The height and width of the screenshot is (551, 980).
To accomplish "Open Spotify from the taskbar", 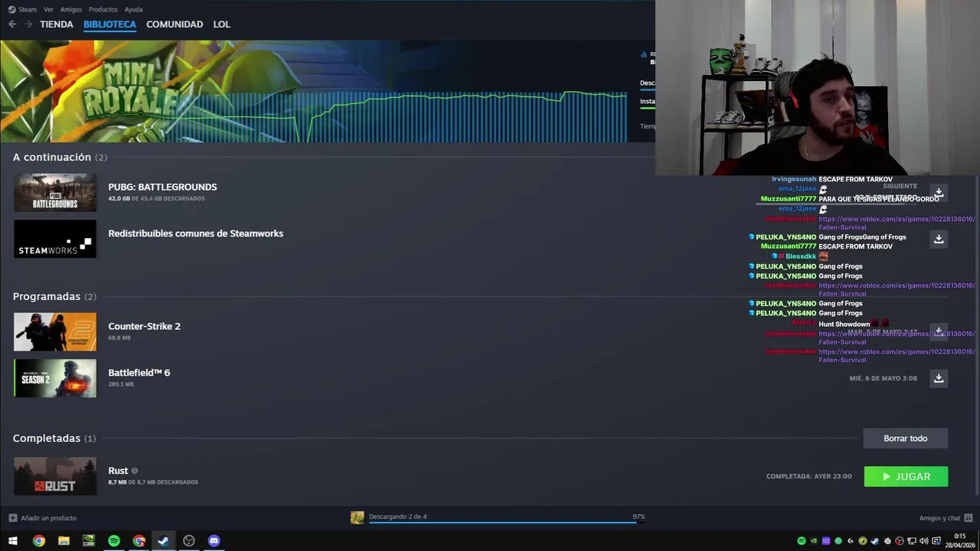I will (x=114, y=541).
